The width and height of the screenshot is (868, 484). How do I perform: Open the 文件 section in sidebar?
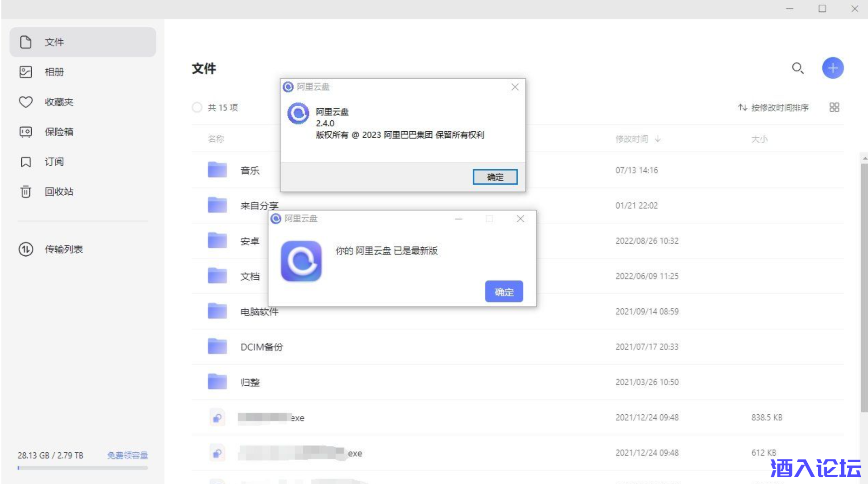pos(83,42)
